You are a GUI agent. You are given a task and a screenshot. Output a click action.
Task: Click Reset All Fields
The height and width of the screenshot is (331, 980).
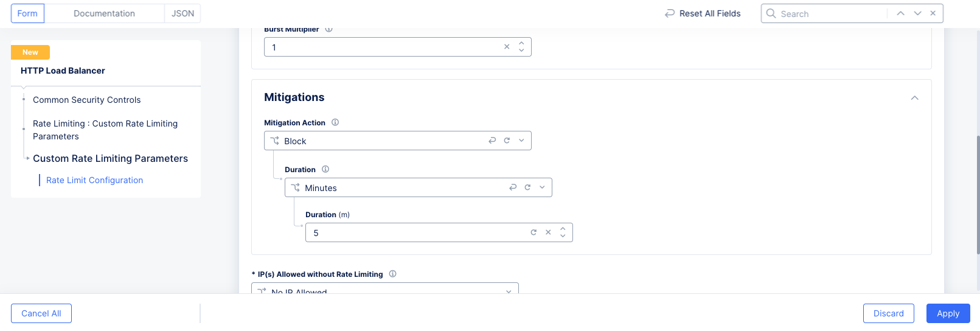(x=703, y=13)
